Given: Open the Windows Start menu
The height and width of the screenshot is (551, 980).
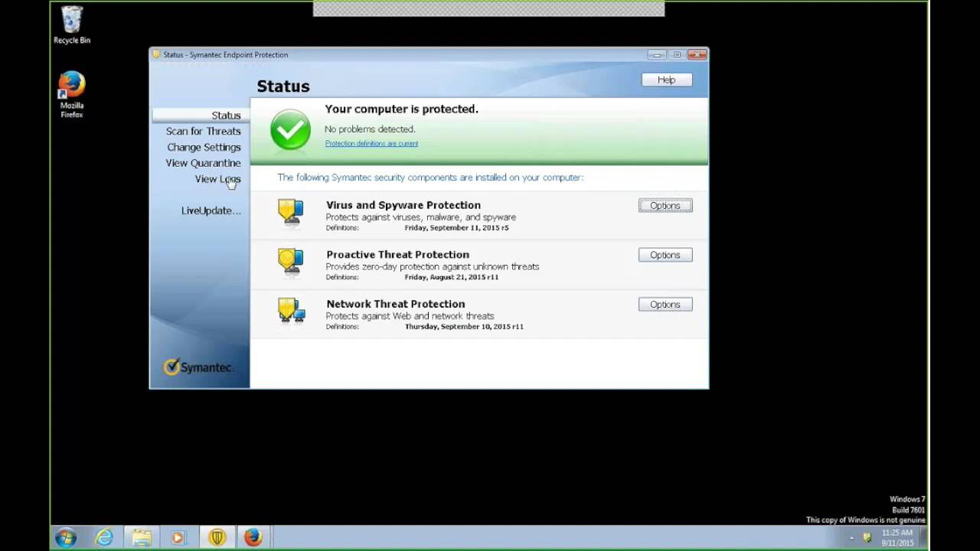Looking at the screenshot, I should click(66, 538).
